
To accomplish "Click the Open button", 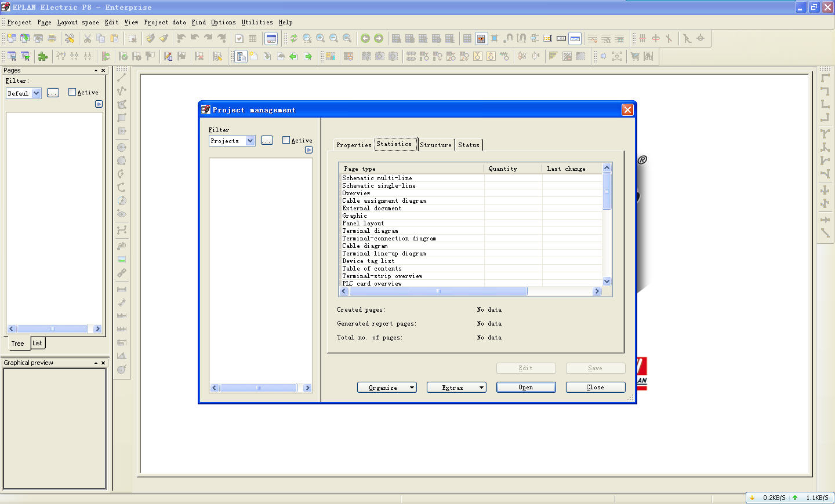I will [526, 388].
